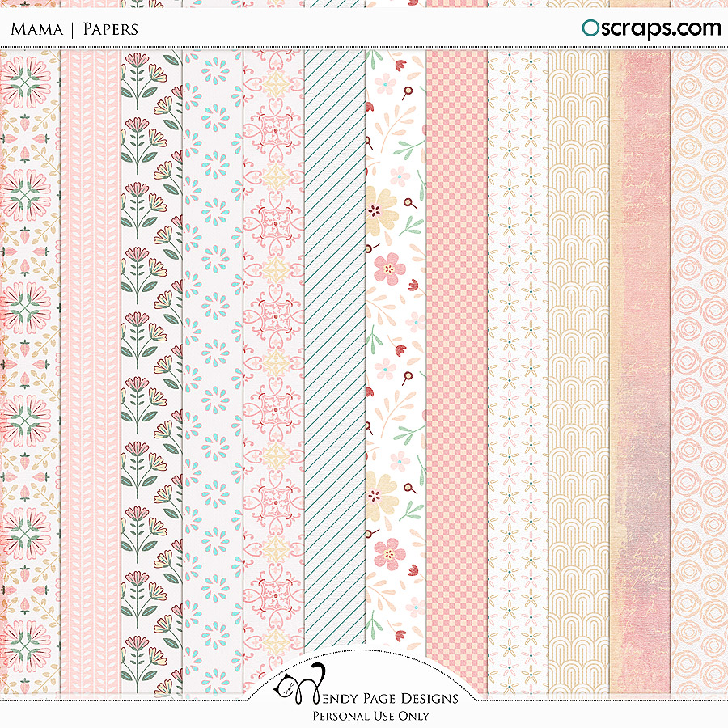Click the Mama | Papers title
This screenshot has height=728, width=728.
coord(74,29)
